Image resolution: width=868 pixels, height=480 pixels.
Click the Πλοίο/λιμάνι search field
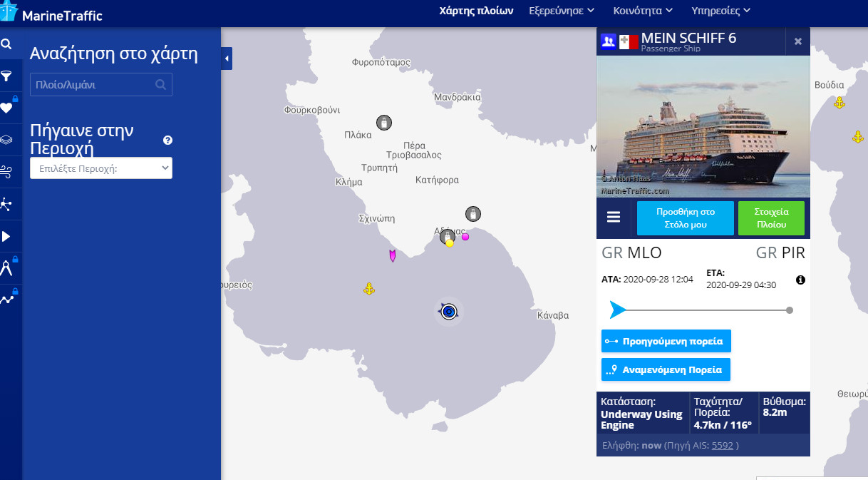coord(101,85)
